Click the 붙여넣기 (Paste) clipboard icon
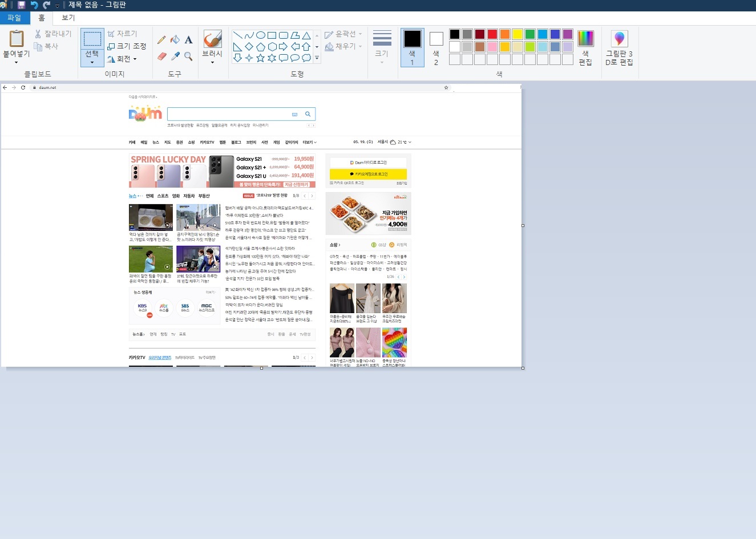 pyautogui.click(x=17, y=39)
